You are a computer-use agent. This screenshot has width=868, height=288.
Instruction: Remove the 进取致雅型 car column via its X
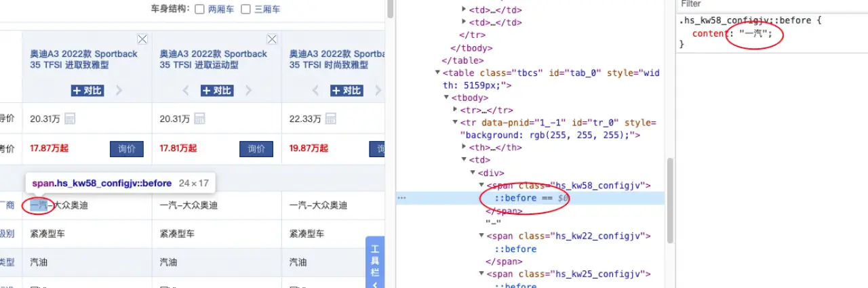pos(142,39)
